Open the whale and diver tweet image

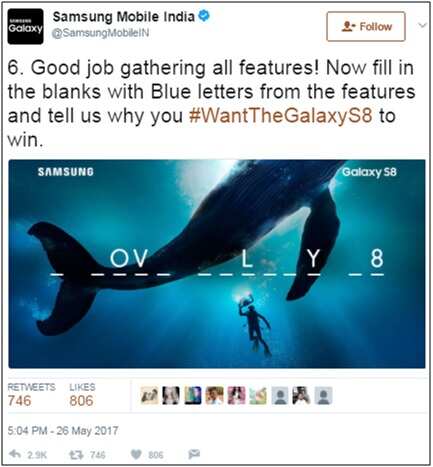[x=217, y=264]
